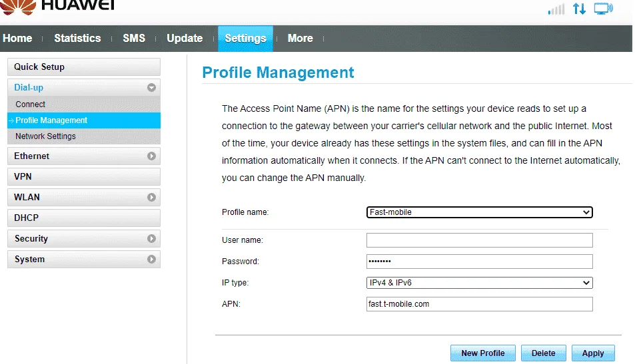Click the connected devices monitor icon
635x364 pixels.
604,9
